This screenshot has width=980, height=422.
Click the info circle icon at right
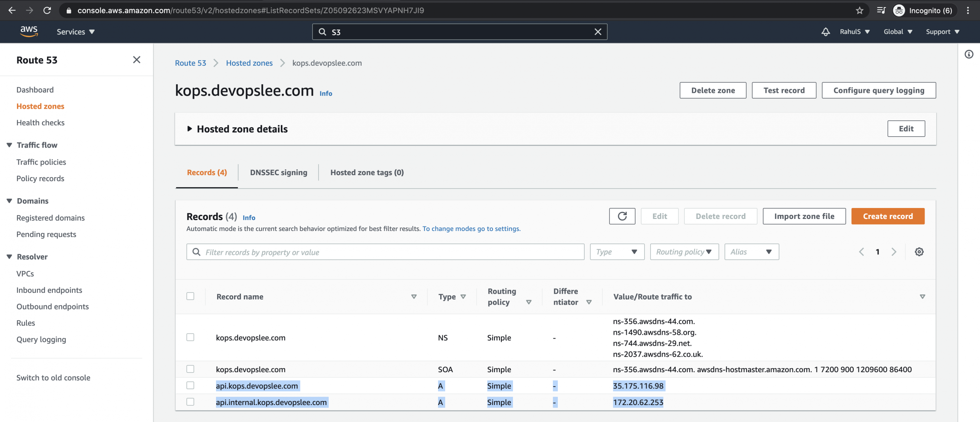click(x=969, y=54)
